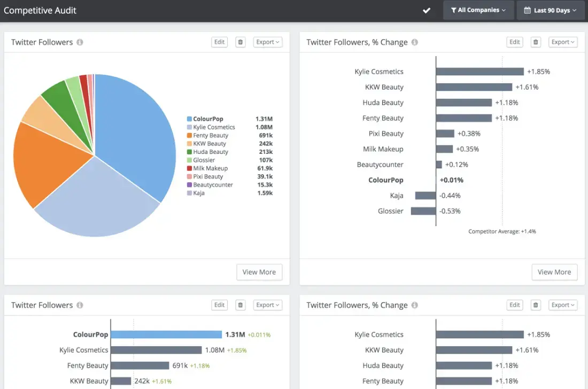Click the trash icon on the lower-right % Change panel
Viewport: 588px width, 389px height.
[536, 305]
